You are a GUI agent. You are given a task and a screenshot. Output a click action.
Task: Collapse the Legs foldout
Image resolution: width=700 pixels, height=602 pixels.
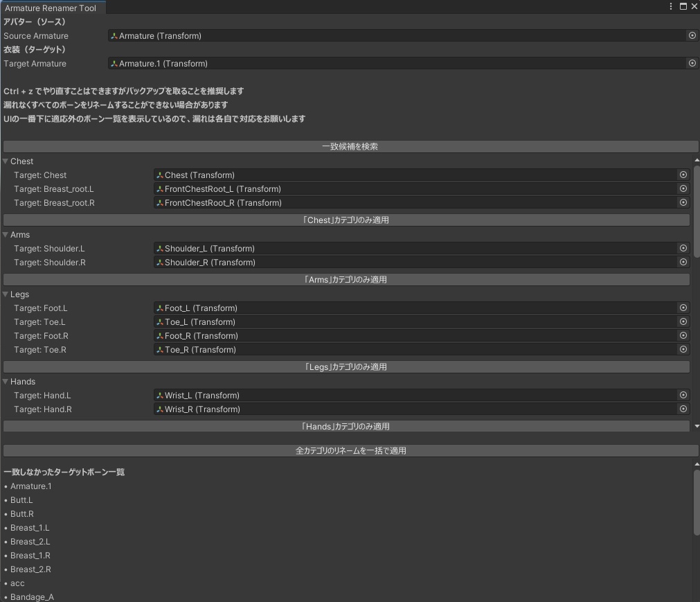point(6,294)
